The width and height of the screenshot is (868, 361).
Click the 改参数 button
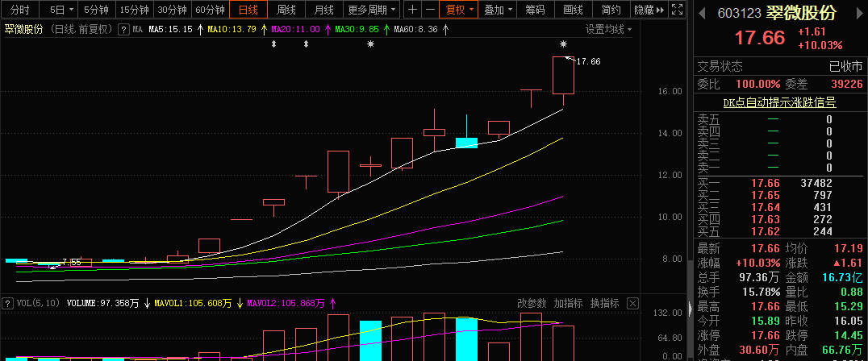532,304
